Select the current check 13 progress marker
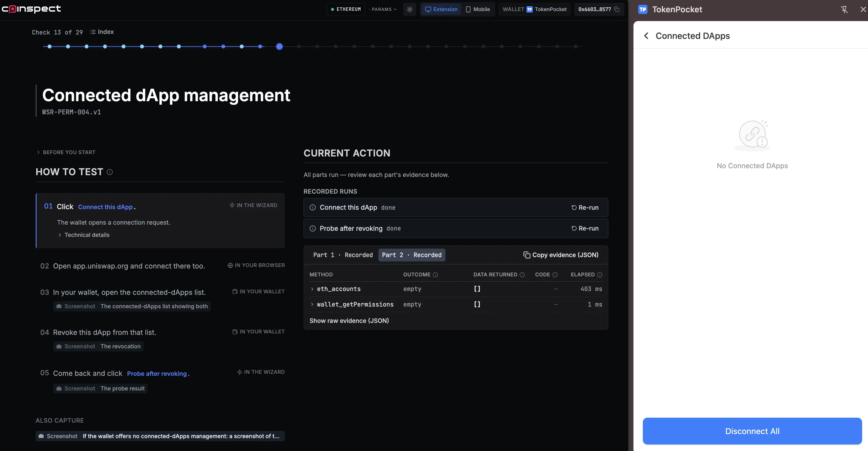Image resolution: width=868 pixels, height=451 pixels. (279, 47)
